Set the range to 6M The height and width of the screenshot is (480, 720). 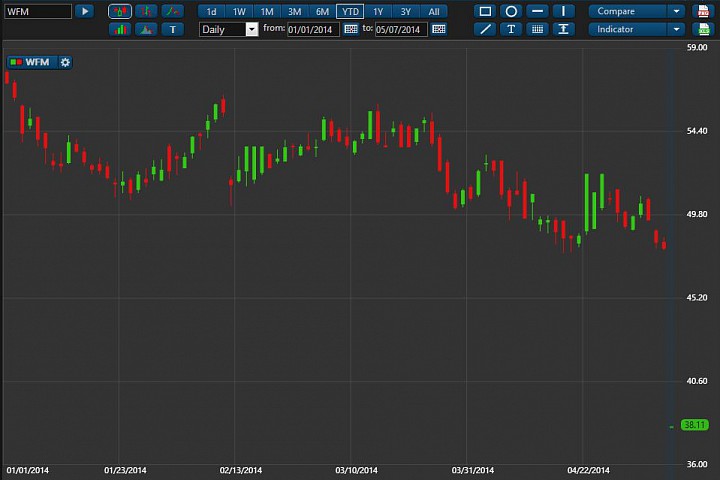(x=322, y=11)
